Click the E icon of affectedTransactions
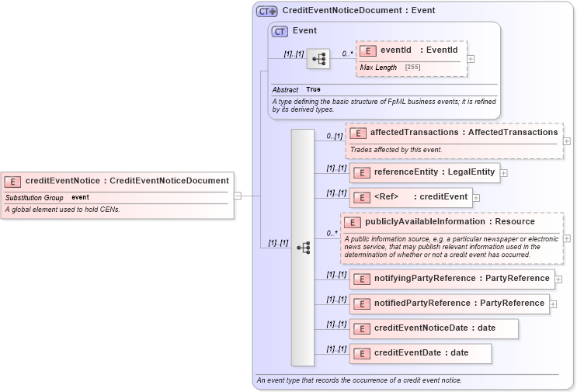 tap(358, 134)
